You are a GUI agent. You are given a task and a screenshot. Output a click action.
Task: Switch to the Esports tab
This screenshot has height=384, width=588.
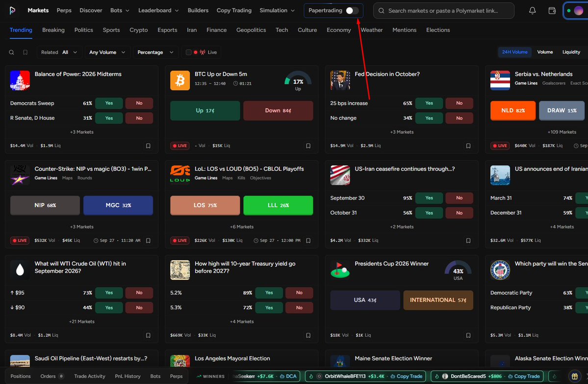167,30
